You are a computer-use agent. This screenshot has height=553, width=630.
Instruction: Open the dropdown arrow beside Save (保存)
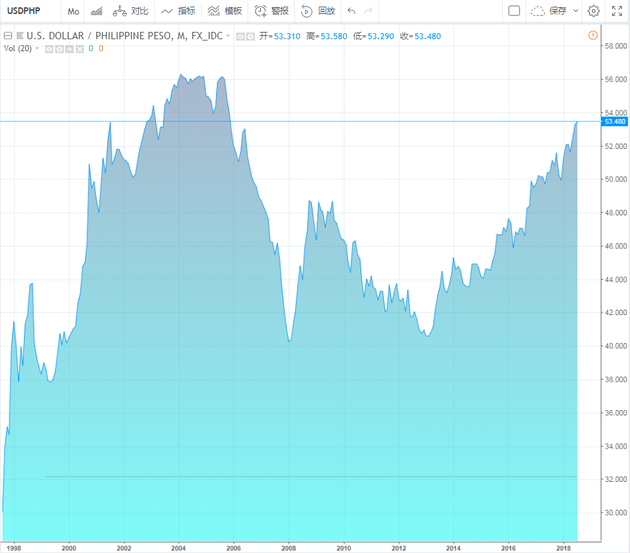pyautogui.click(x=575, y=11)
